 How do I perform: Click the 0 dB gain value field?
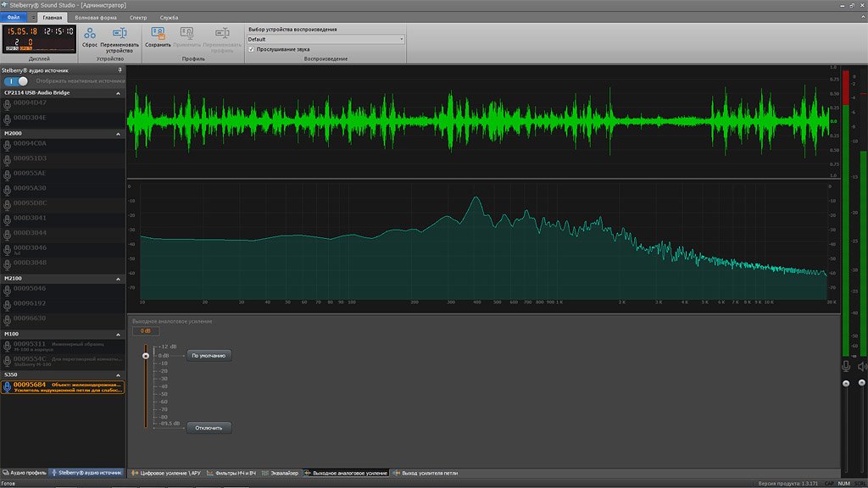click(x=145, y=330)
